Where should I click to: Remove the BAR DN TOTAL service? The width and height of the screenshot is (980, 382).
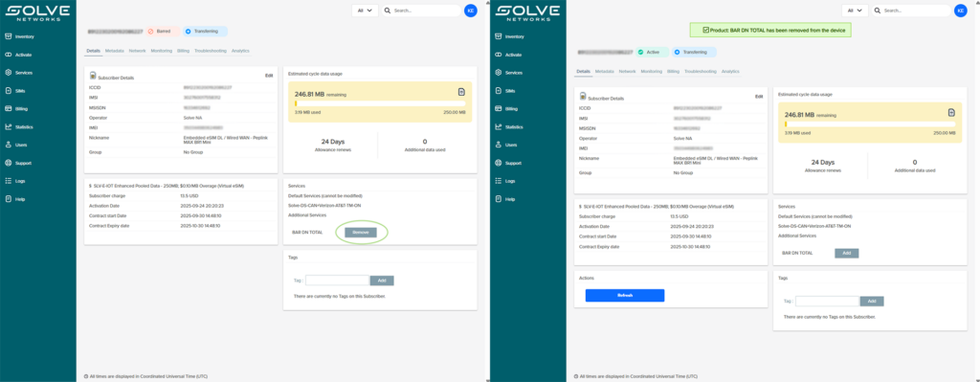click(x=361, y=233)
